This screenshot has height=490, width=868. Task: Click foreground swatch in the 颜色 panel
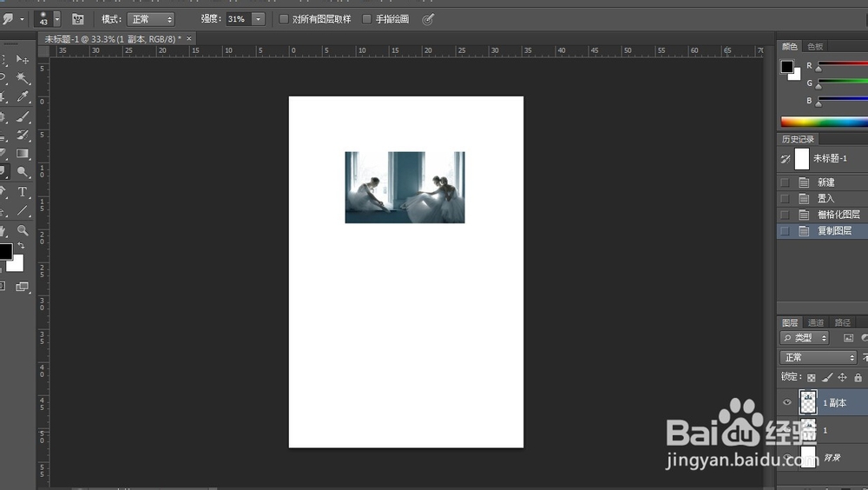(786, 67)
